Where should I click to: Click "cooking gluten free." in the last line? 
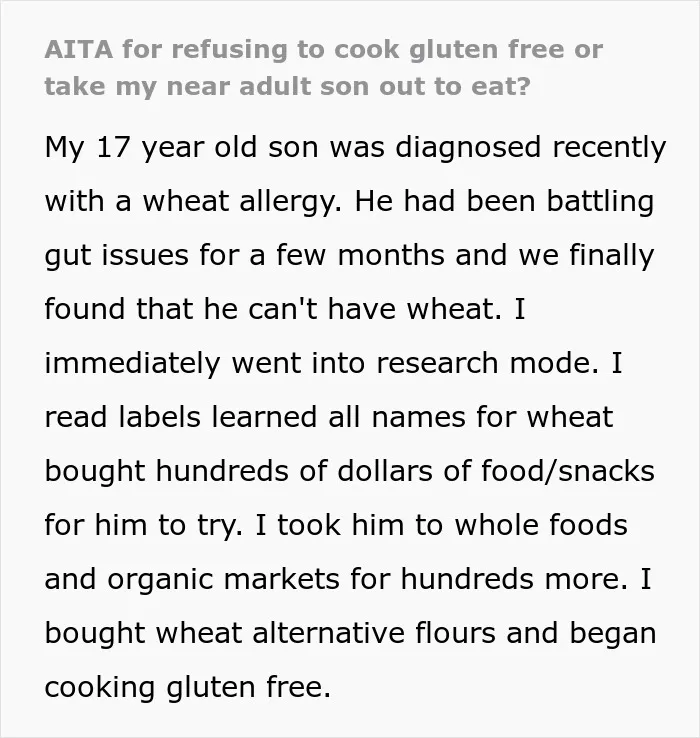coord(188,687)
